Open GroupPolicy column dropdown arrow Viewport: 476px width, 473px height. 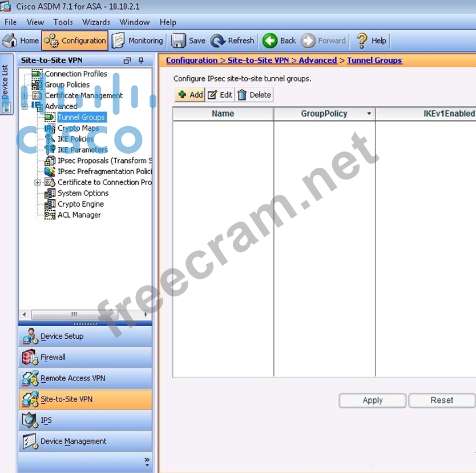369,114
